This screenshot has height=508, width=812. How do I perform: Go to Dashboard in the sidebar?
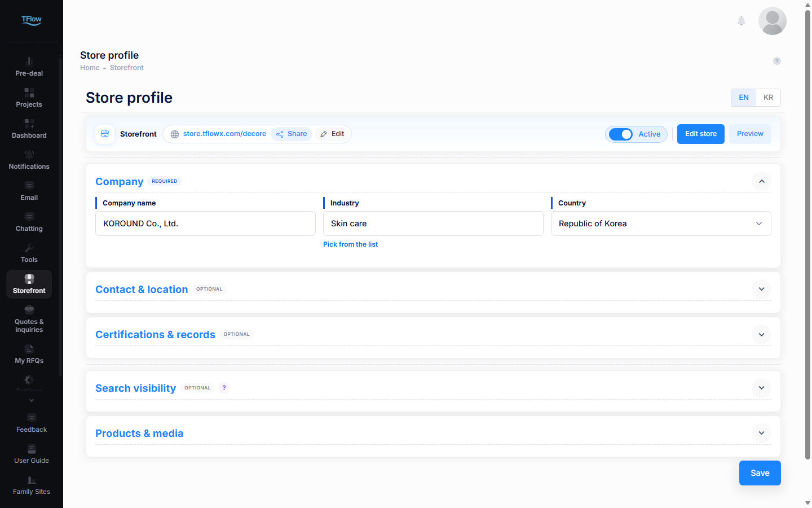pyautogui.click(x=29, y=129)
